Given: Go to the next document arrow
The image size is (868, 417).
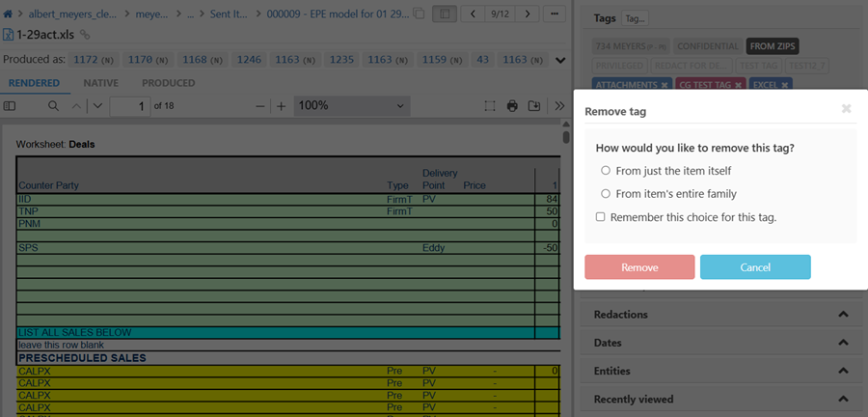Looking at the screenshot, I should point(527,14).
